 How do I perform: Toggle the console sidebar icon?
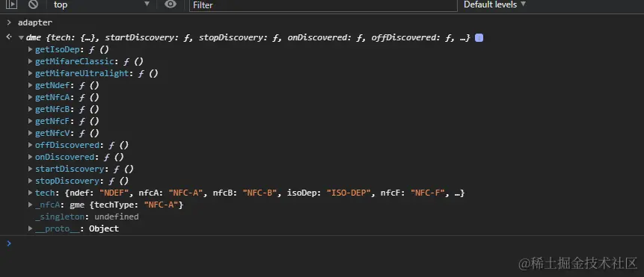click(12, 4)
